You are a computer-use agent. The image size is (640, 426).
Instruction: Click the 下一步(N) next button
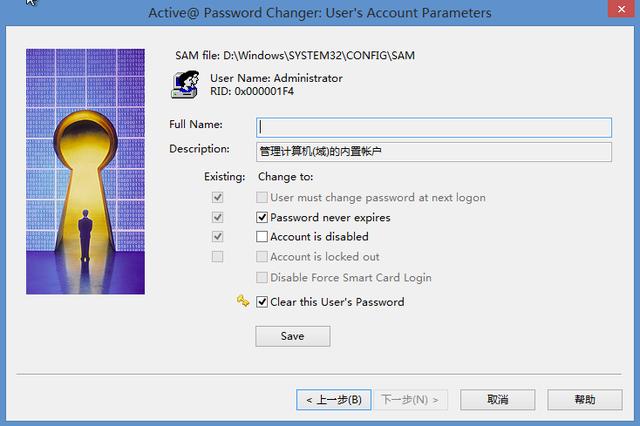click(x=410, y=399)
